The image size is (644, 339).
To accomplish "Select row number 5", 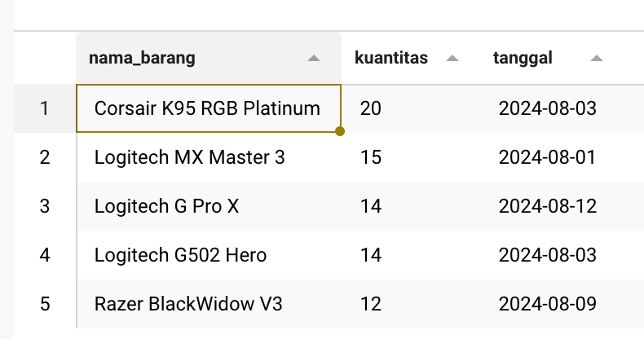I will click(45, 304).
